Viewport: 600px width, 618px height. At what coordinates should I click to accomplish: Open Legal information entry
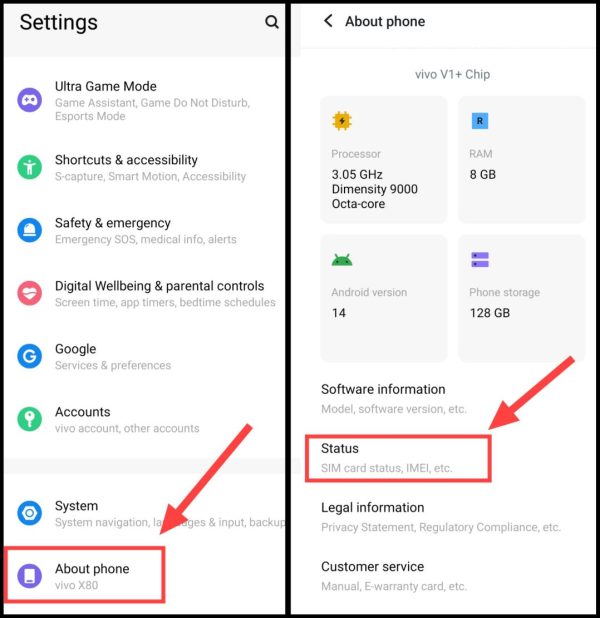click(x=449, y=517)
